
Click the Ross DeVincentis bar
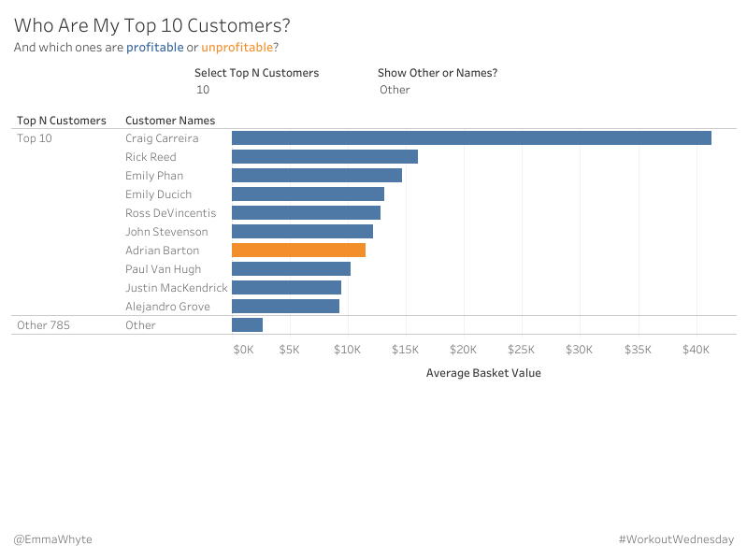(306, 213)
